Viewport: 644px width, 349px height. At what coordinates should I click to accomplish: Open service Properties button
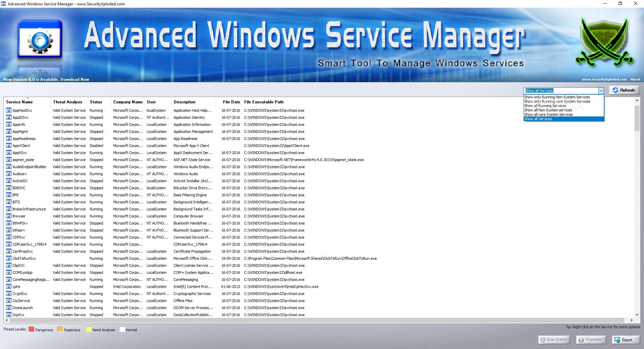[591, 340]
